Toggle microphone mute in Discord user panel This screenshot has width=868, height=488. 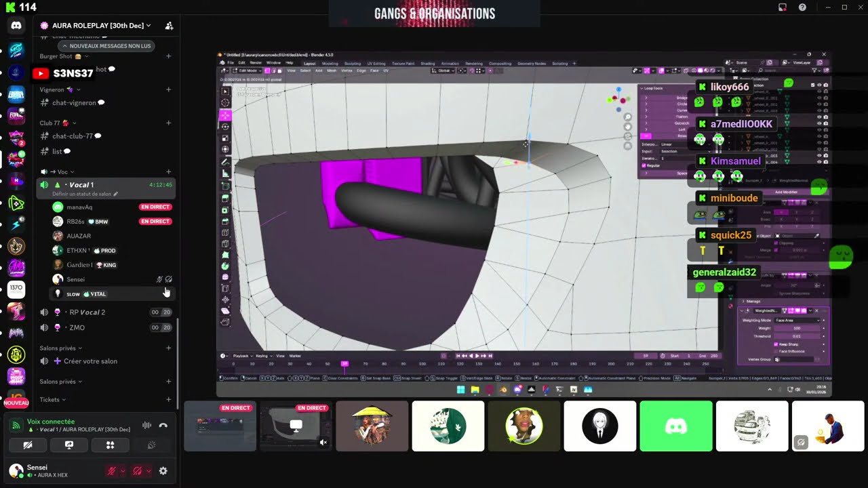pyautogui.click(x=112, y=471)
